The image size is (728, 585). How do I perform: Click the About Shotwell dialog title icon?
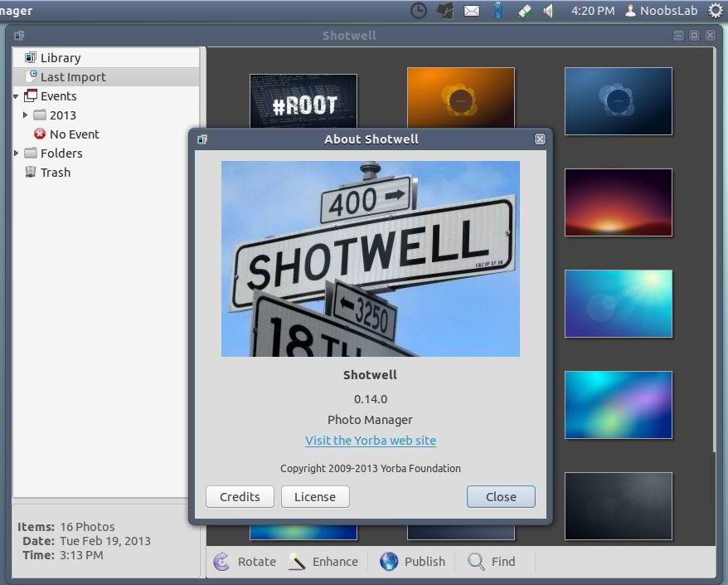pos(202,139)
